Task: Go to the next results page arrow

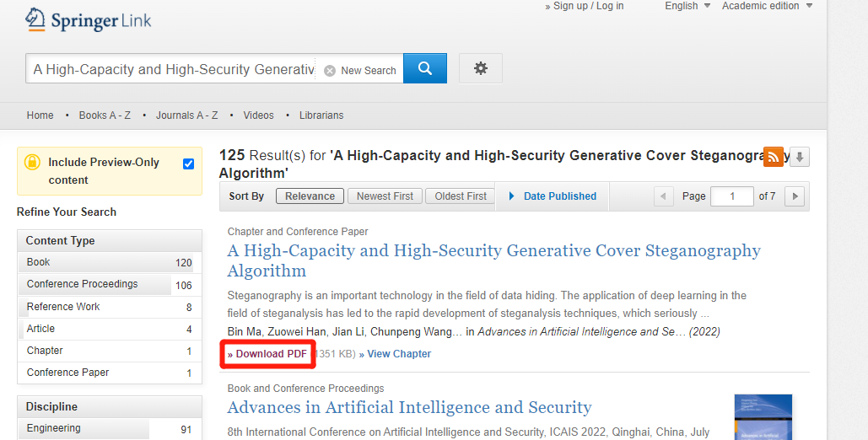Action: [794, 196]
